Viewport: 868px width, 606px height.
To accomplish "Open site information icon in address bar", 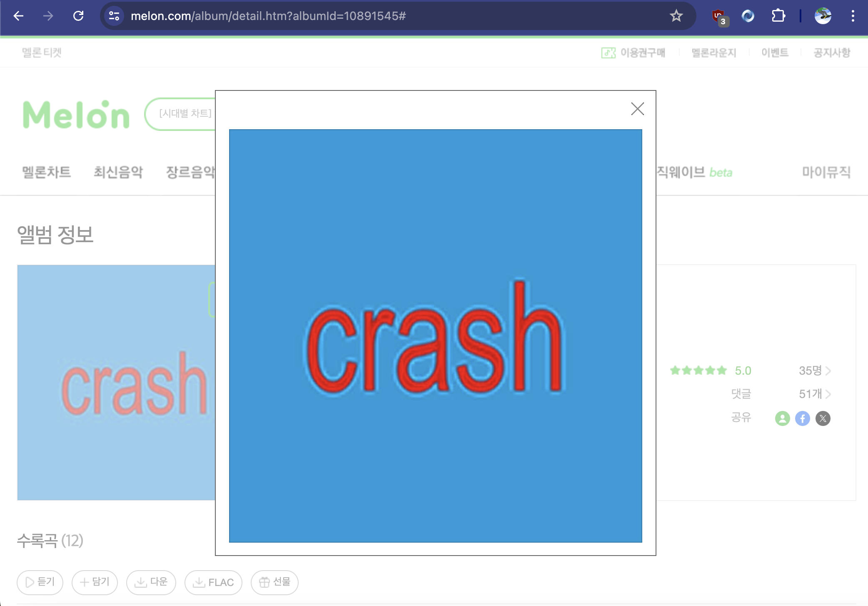I will point(114,16).
